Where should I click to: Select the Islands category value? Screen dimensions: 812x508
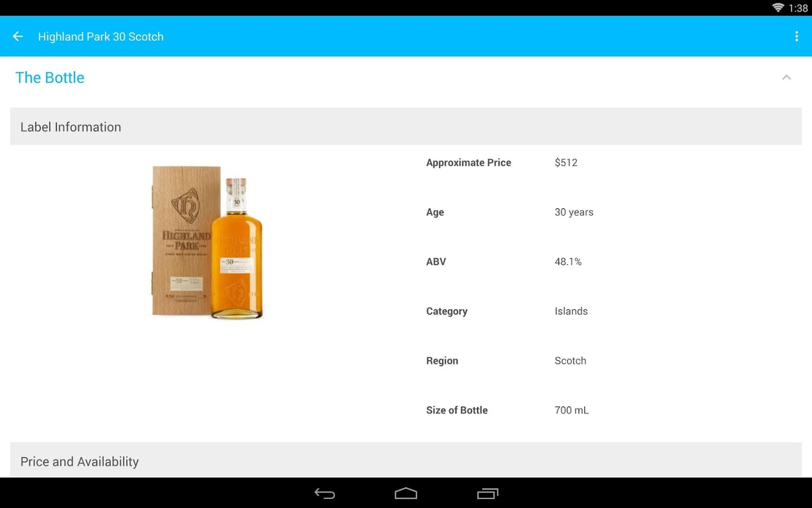(x=571, y=312)
